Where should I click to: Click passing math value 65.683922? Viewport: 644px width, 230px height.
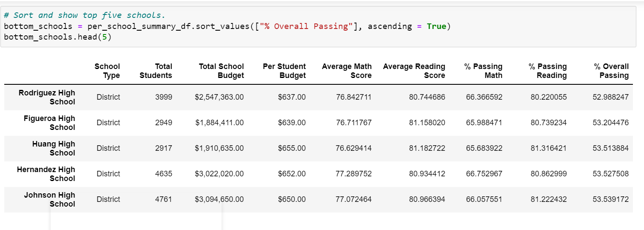pos(484,148)
